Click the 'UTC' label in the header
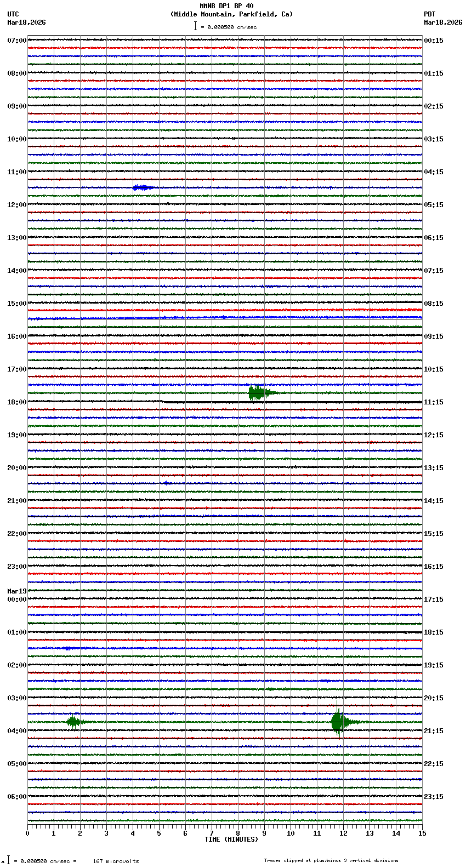466x868 pixels. [13, 14]
